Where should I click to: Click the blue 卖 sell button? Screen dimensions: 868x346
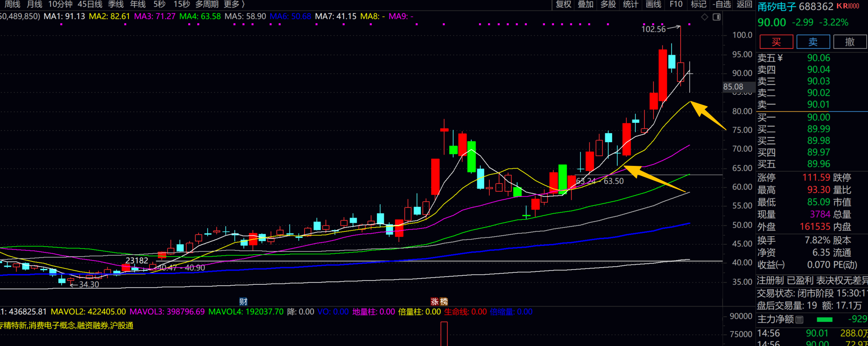click(x=813, y=42)
